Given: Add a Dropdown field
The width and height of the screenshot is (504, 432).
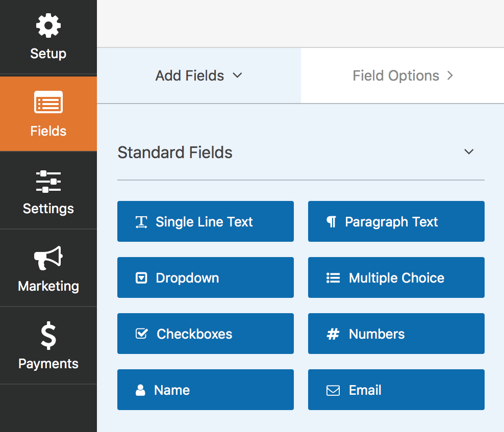Looking at the screenshot, I should (x=206, y=277).
